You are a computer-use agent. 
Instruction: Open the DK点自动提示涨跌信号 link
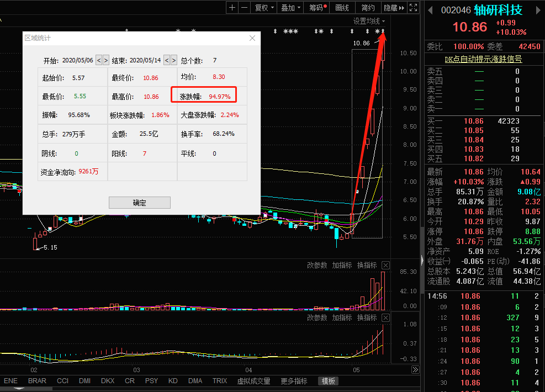pyautogui.click(x=483, y=59)
